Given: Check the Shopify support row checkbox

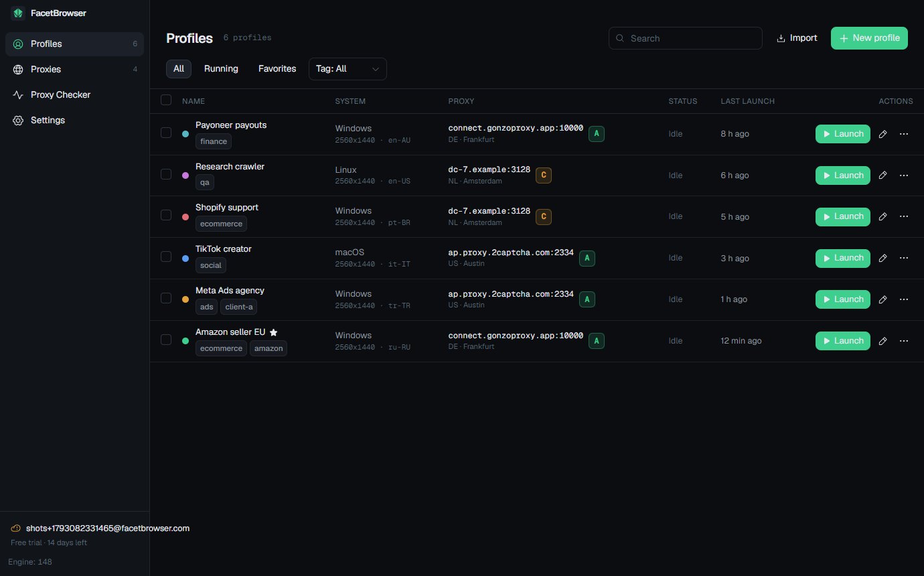Looking at the screenshot, I should coord(166,215).
